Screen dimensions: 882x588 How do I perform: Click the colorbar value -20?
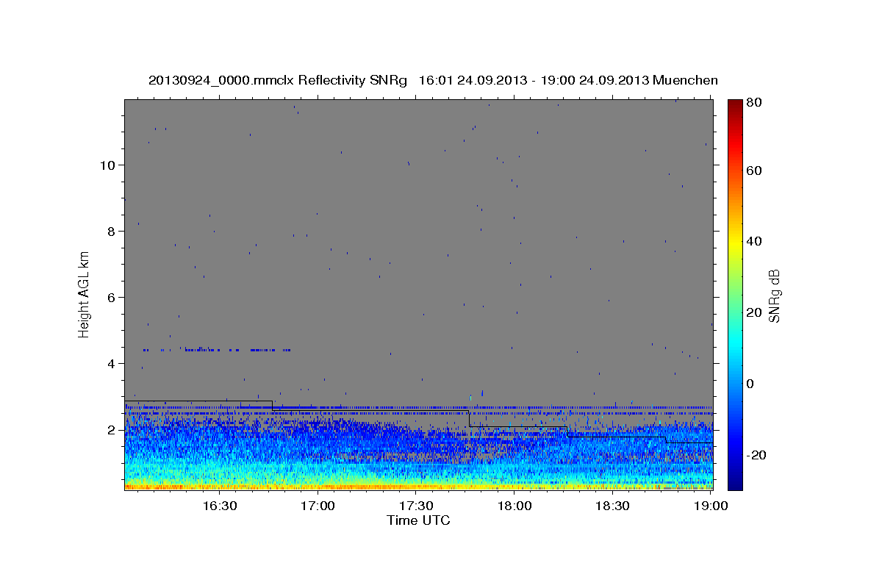click(x=757, y=454)
